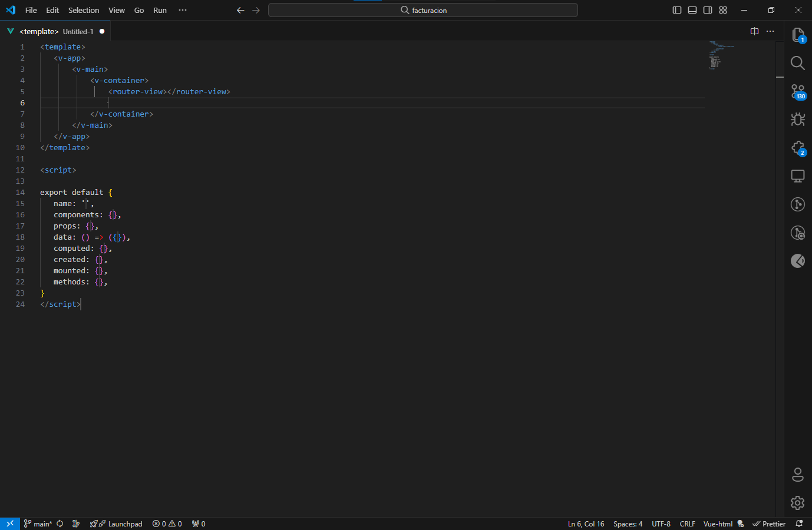Click the icon next to the sync indicator
The width and height of the screenshot is (812, 530).
[75, 524]
